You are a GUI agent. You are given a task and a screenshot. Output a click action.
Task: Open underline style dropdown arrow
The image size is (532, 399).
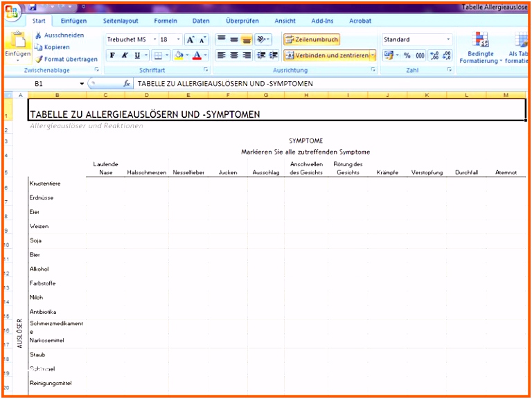pos(146,55)
